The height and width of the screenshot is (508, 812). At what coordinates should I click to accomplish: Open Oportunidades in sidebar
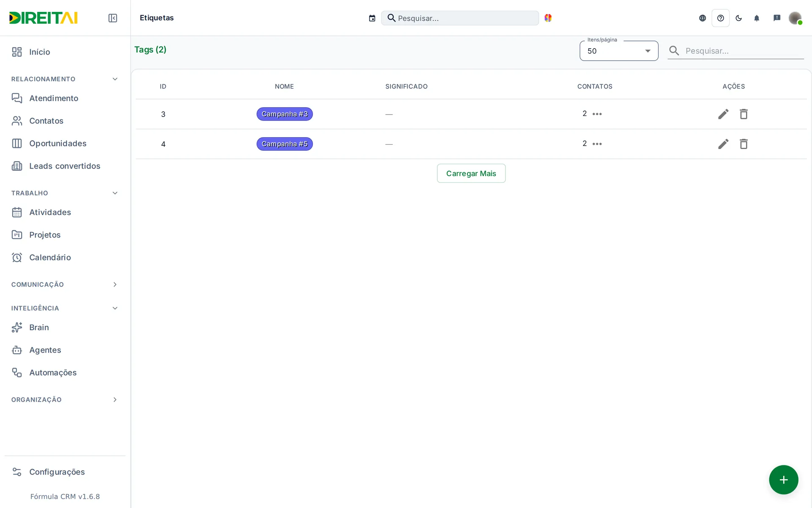[65, 144]
